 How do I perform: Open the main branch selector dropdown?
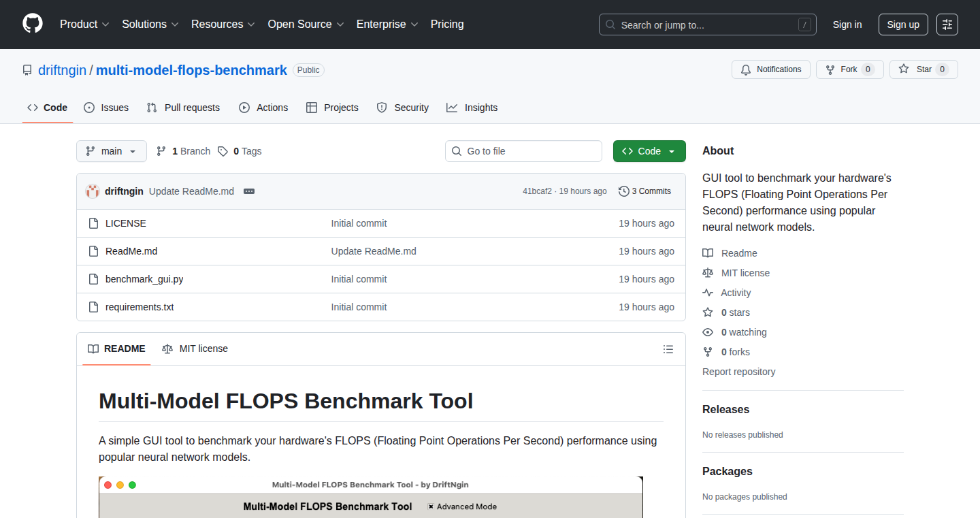click(112, 151)
